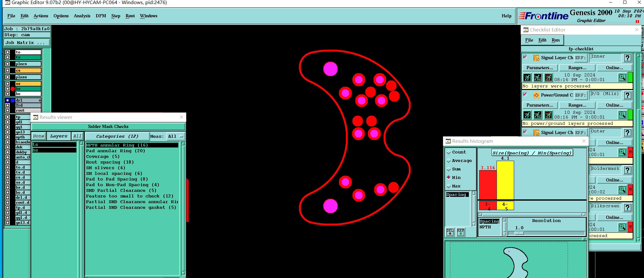The image size is (644, 278).
Task: Open results magnifier for Outer signal layer check
Action: (622, 152)
